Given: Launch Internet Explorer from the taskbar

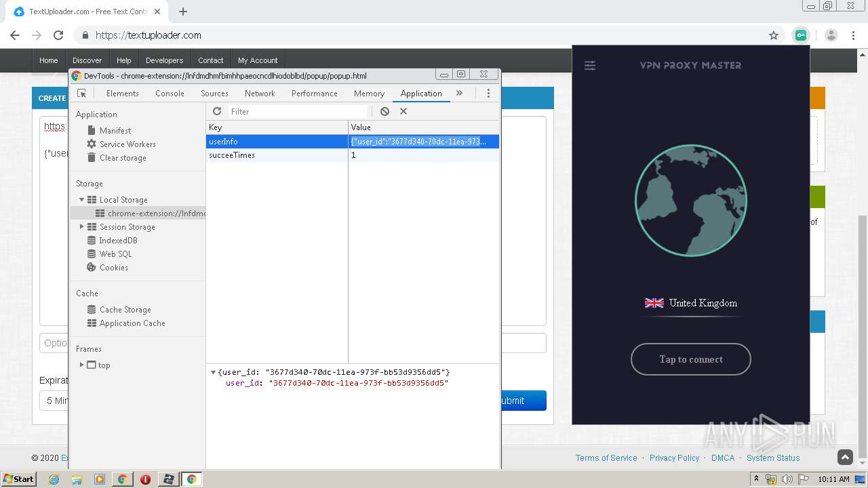Looking at the screenshot, I should [x=54, y=479].
